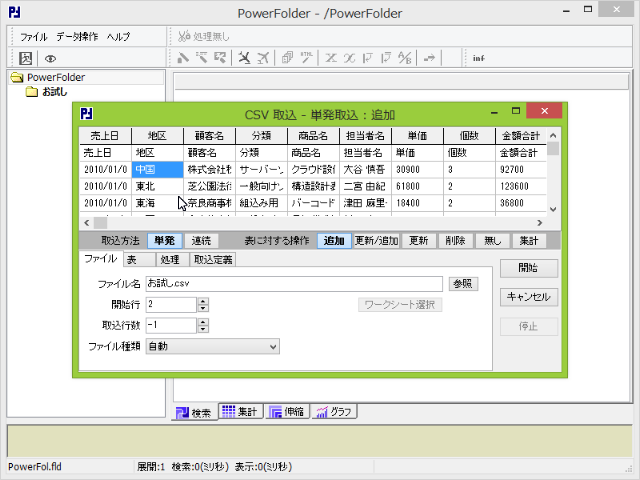
Task: Open the データ操作 menu
Action: [x=77, y=37]
